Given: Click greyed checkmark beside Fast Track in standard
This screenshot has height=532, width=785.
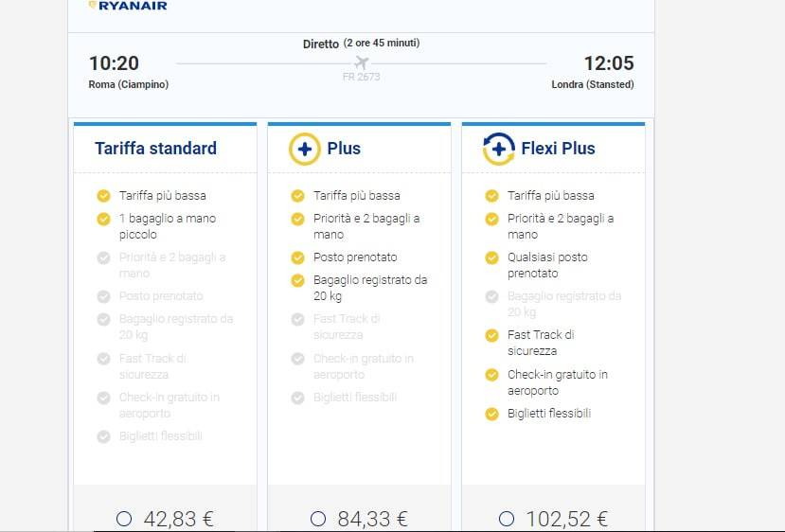Looking at the screenshot, I should (103, 359).
